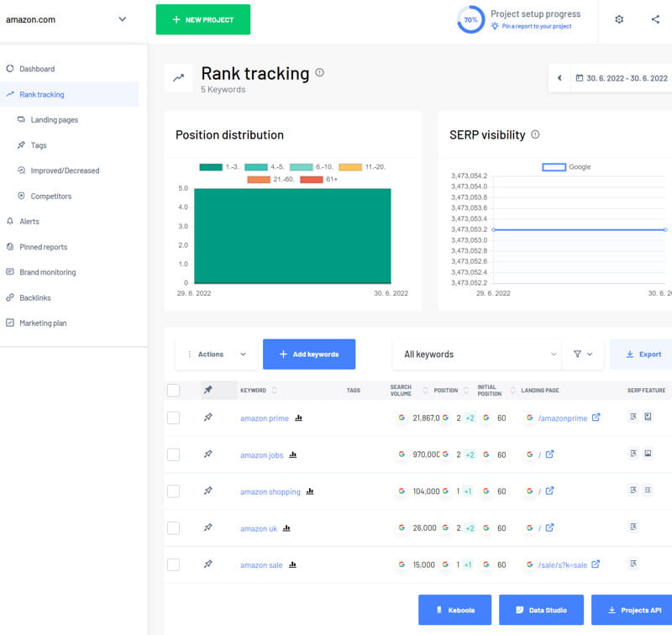This screenshot has width=672, height=635.
Task: Open the All keywords dropdown
Action: (476, 354)
